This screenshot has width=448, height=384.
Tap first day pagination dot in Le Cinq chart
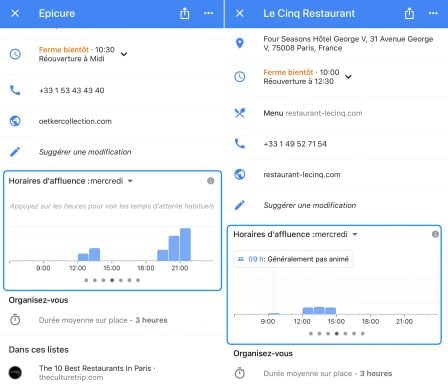pyautogui.click(x=311, y=334)
